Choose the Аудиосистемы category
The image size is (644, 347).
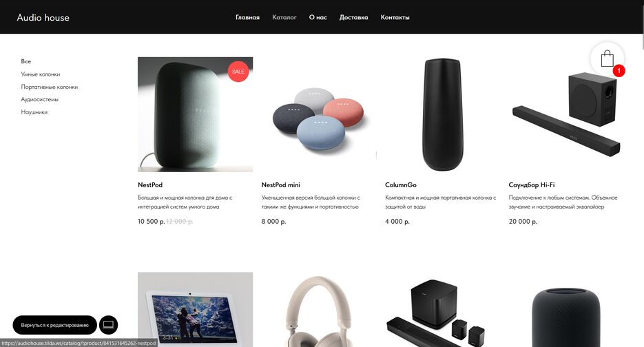click(x=40, y=99)
